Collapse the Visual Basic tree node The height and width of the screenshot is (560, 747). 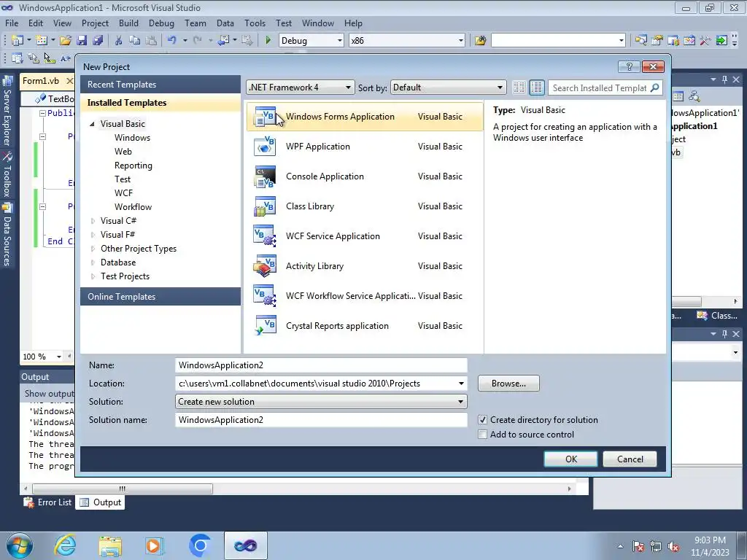(x=92, y=124)
